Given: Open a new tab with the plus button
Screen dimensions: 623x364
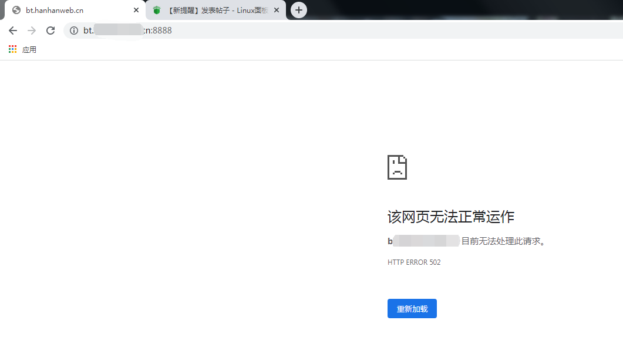Looking at the screenshot, I should tap(299, 10).
